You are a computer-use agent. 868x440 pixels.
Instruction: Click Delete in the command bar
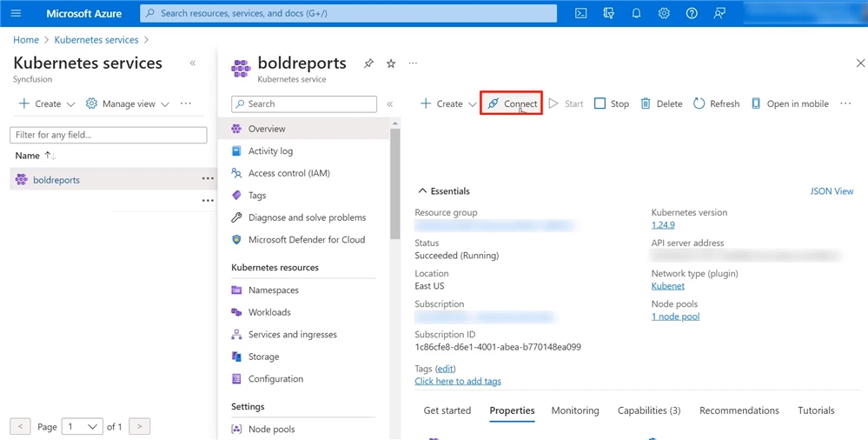point(661,103)
